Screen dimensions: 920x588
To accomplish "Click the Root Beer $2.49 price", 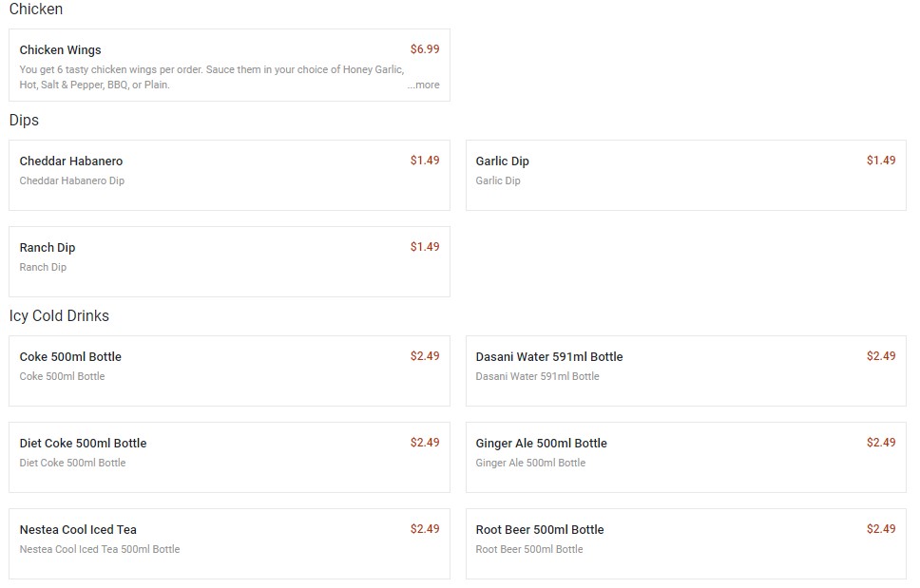I will pyautogui.click(x=881, y=529).
